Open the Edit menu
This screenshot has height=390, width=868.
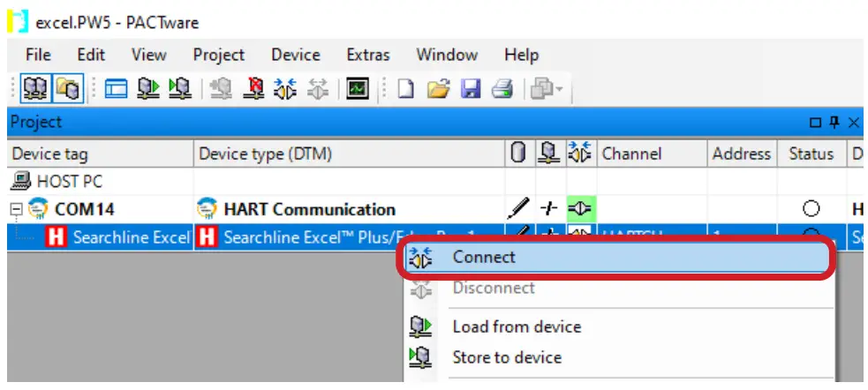(x=91, y=55)
